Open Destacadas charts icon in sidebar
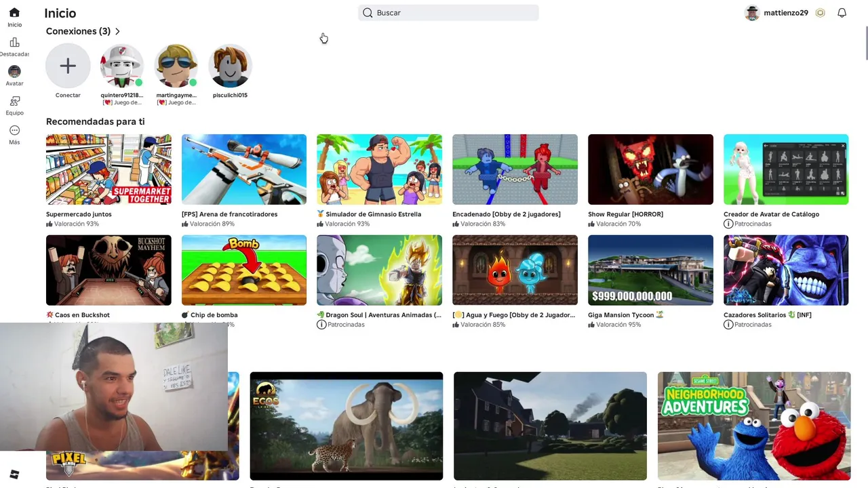 click(14, 42)
